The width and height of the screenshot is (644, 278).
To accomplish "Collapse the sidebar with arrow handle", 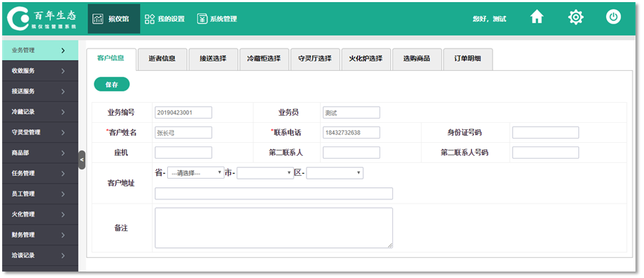I will [x=81, y=160].
